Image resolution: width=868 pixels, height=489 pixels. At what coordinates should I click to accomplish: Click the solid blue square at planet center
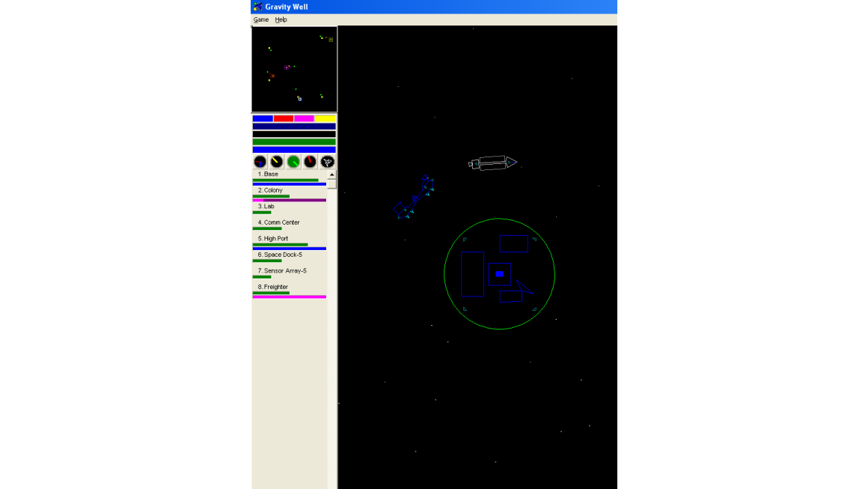(499, 273)
